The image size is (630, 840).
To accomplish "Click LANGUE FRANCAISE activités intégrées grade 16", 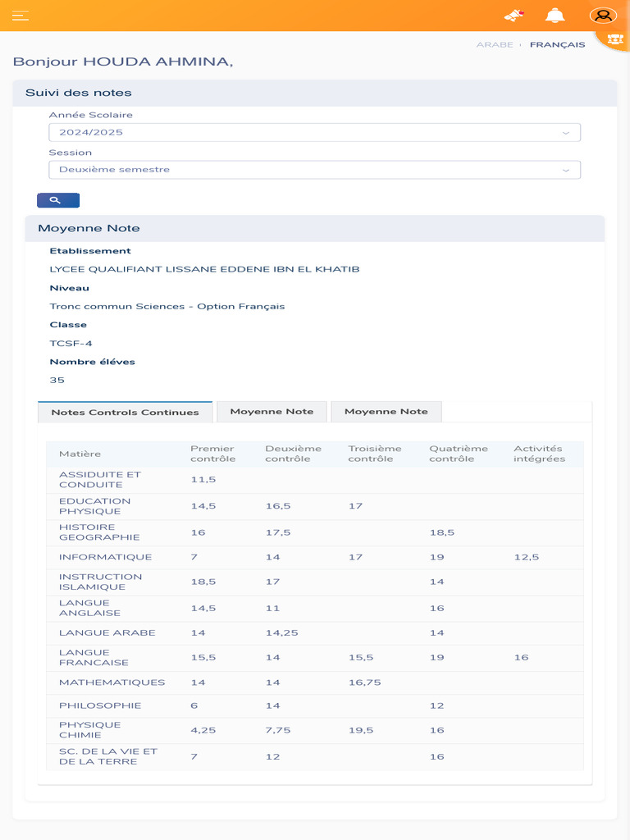I will pos(521,657).
